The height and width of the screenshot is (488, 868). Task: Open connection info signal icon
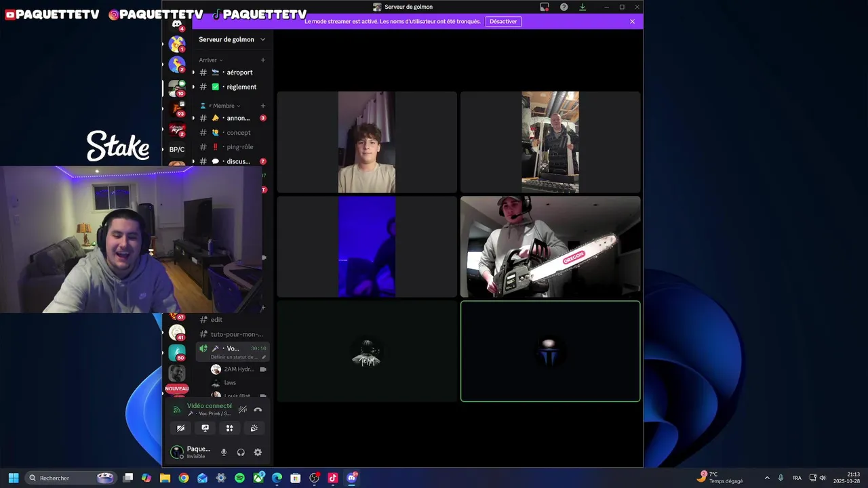[177, 409]
